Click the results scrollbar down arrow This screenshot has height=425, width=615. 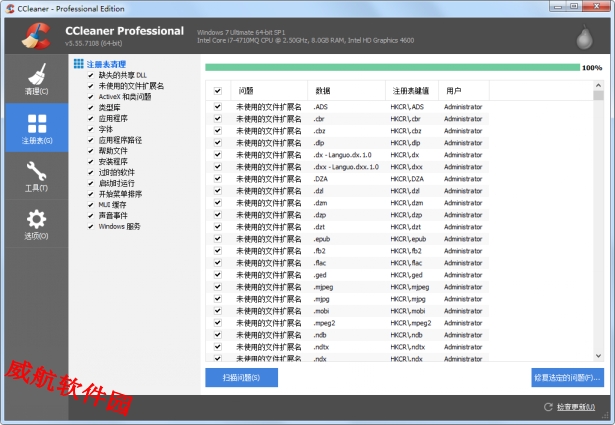click(x=599, y=356)
